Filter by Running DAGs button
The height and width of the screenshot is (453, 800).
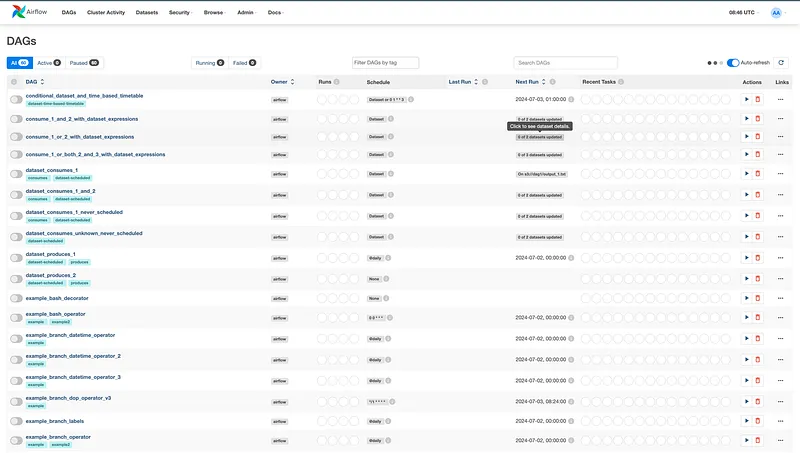(x=210, y=63)
